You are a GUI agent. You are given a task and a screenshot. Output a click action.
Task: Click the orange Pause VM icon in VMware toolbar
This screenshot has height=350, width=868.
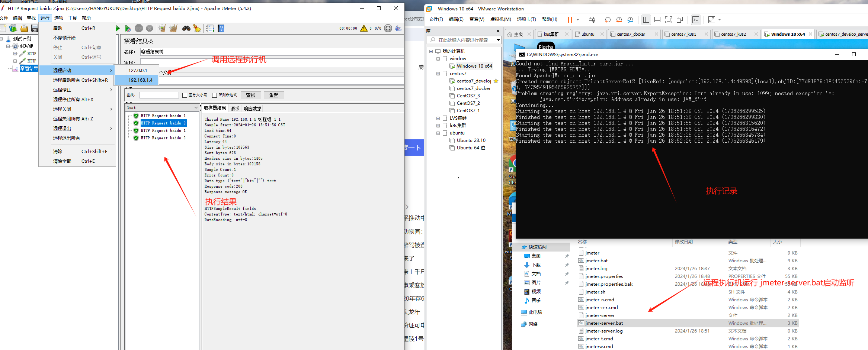(570, 20)
